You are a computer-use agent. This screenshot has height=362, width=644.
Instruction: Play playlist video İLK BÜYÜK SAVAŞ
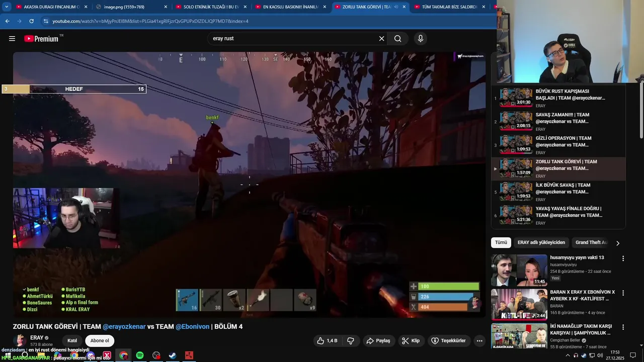(x=558, y=192)
